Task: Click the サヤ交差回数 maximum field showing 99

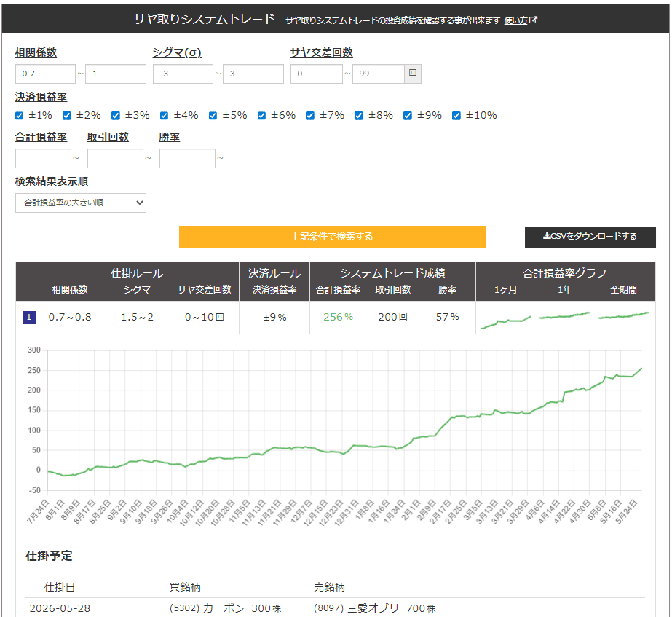Action: pyautogui.click(x=379, y=74)
